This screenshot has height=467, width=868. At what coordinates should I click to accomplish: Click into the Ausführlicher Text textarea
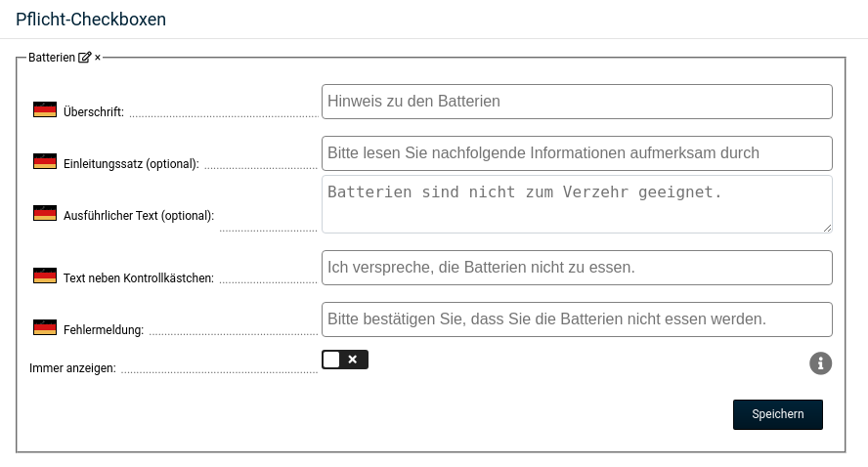577,204
